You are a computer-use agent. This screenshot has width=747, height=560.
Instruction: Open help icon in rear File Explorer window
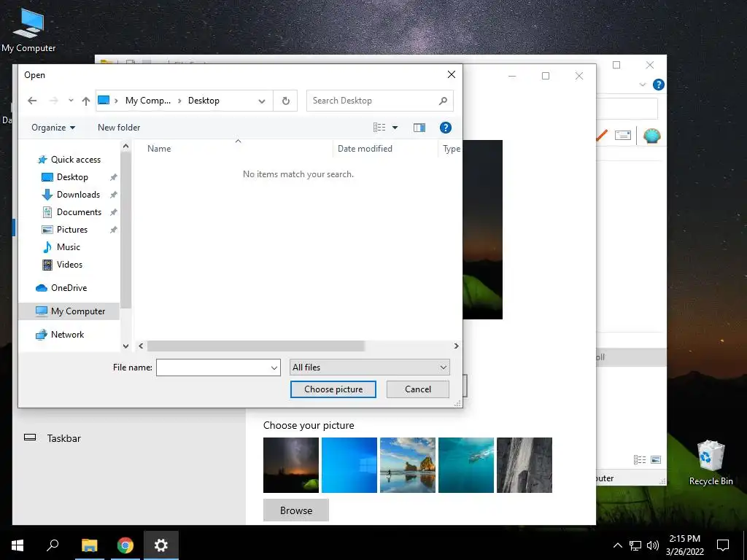coord(659,85)
